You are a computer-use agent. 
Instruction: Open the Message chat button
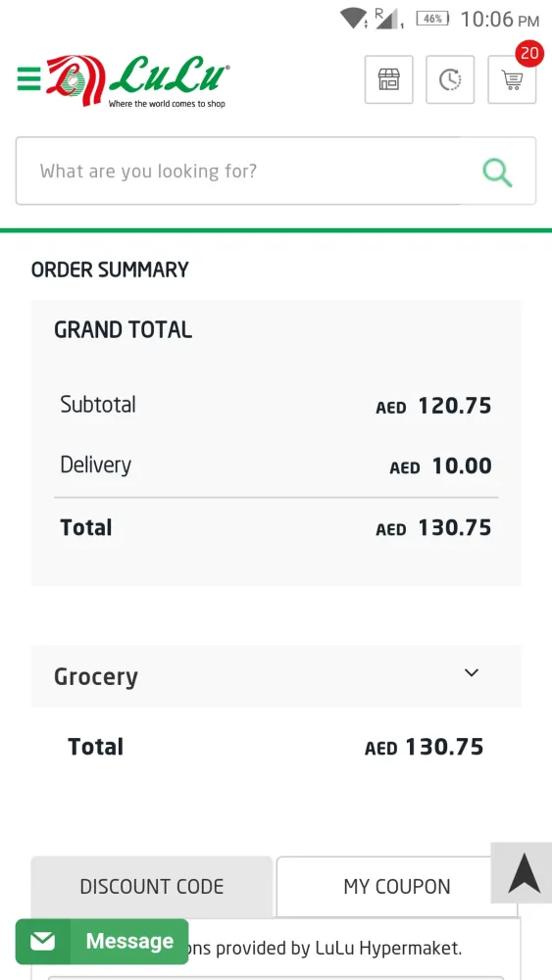(102, 941)
